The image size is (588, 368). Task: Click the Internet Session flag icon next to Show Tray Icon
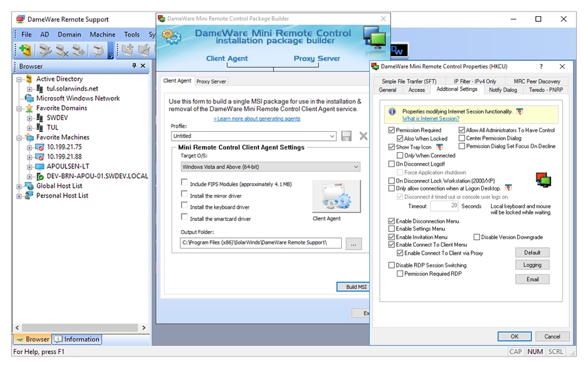coord(439,147)
